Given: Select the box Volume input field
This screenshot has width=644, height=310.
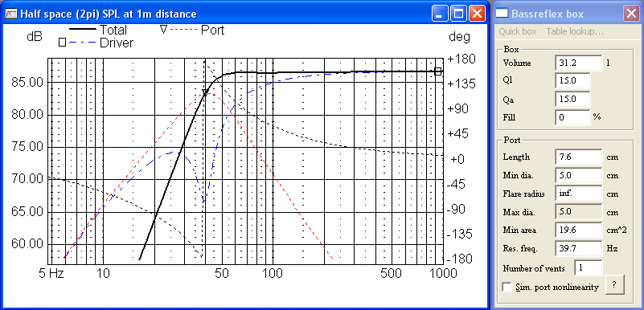Looking at the screenshot, I should 578,63.
